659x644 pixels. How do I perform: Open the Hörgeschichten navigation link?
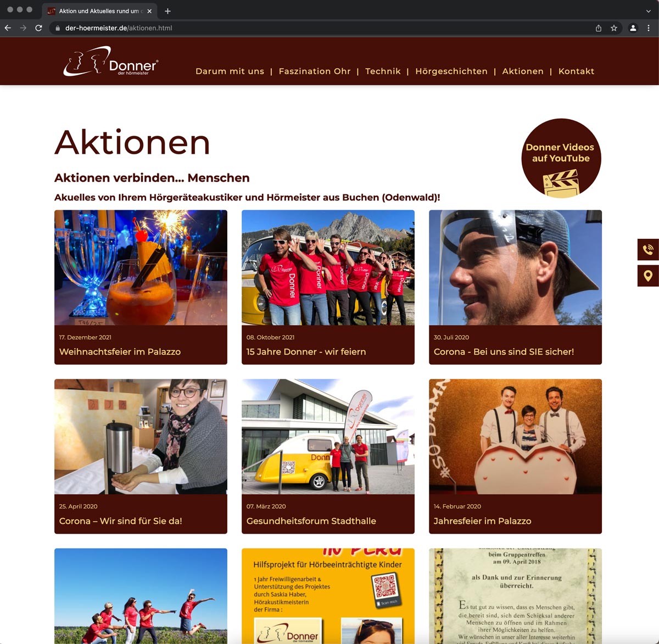coord(451,71)
